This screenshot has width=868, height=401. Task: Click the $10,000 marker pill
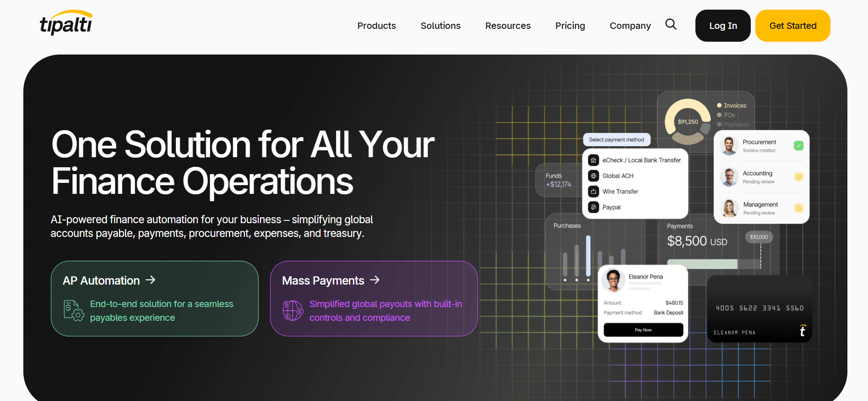pyautogui.click(x=759, y=237)
